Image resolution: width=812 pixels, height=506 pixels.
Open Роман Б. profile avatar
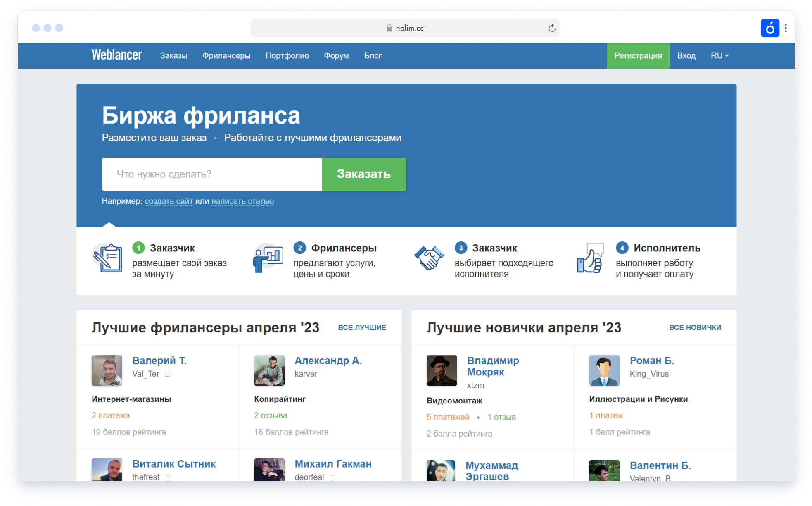click(x=604, y=370)
